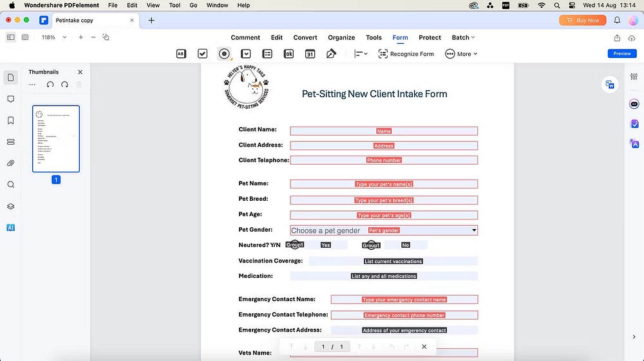Image resolution: width=644 pixels, height=361 pixels.
Task: Select the signature field form tool
Action: pos(331,54)
